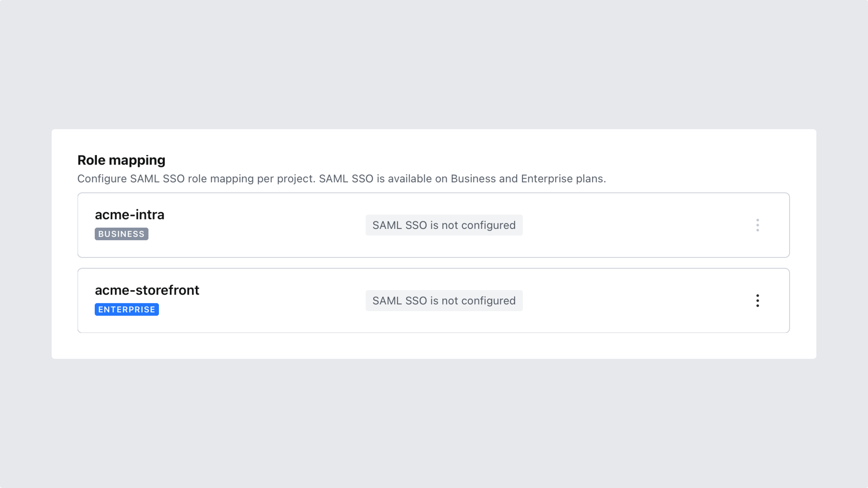Click the word mapping in the heading
This screenshot has height=488, width=868.
137,160
